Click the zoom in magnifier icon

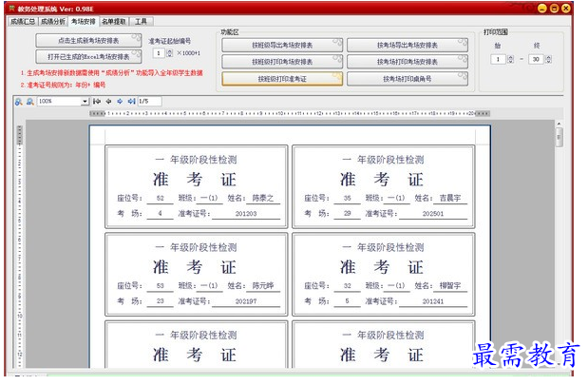click(18, 102)
